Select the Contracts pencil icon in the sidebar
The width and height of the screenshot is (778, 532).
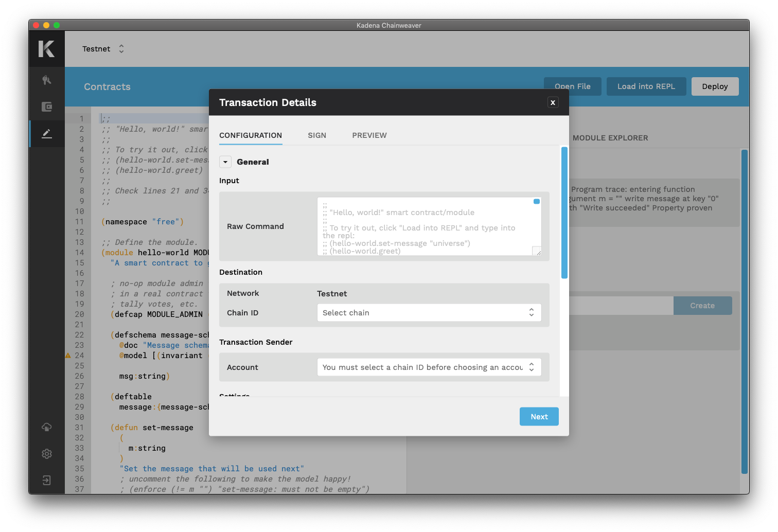point(47,134)
